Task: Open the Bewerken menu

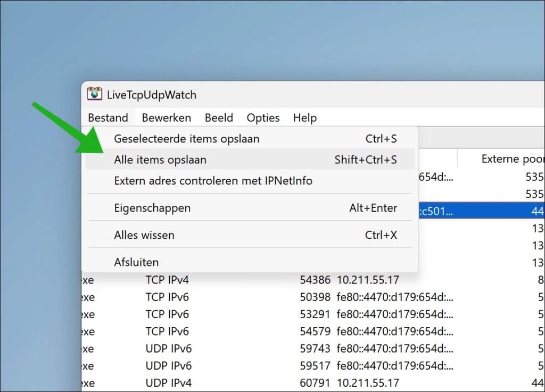Action: (167, 118)
